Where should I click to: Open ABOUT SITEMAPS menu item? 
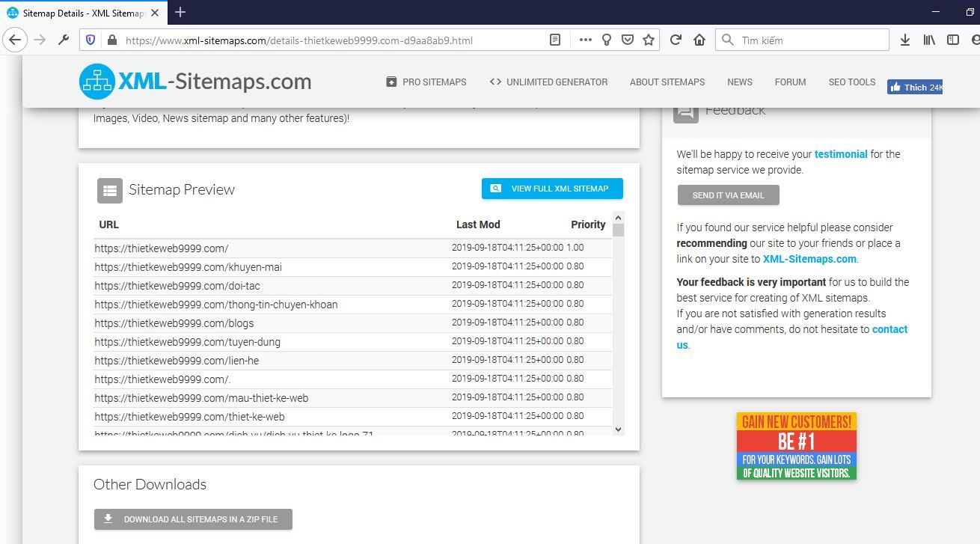[x=667, y=82]
